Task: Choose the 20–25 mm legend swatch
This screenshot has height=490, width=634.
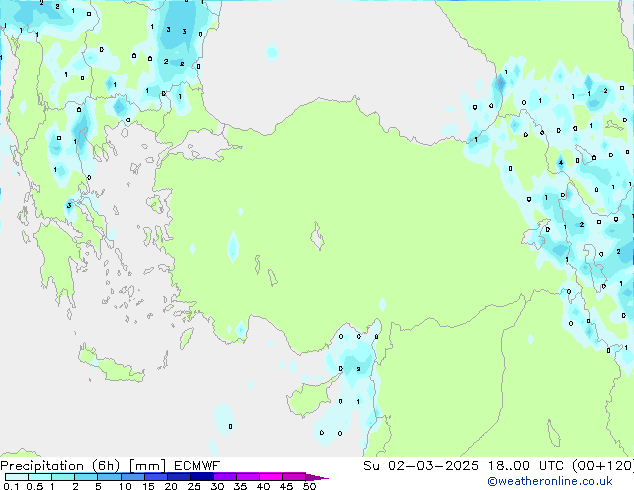Action: tap(178, 477)
